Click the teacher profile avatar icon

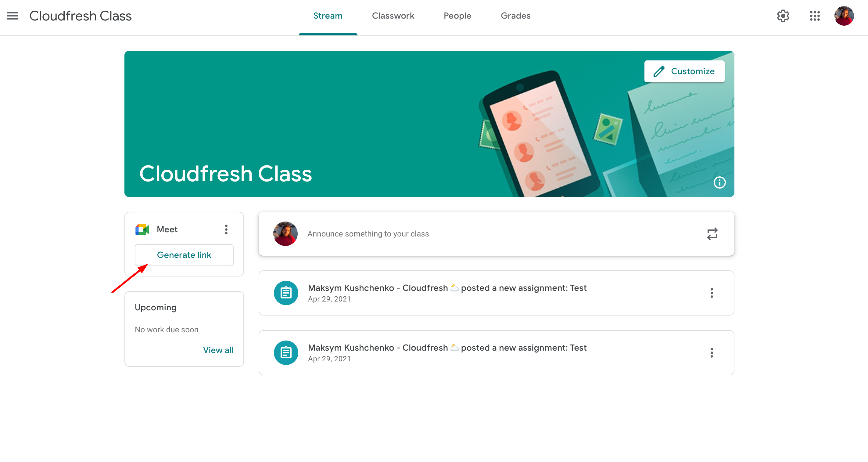[847, 16]
